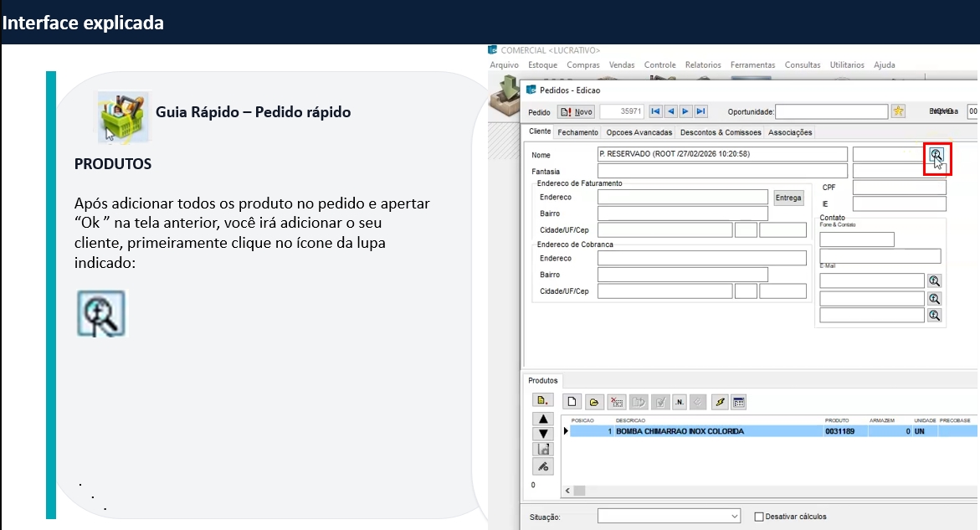Open the Relatorios menu
Viewport: 980px width, 530px height.
point(702,64)
